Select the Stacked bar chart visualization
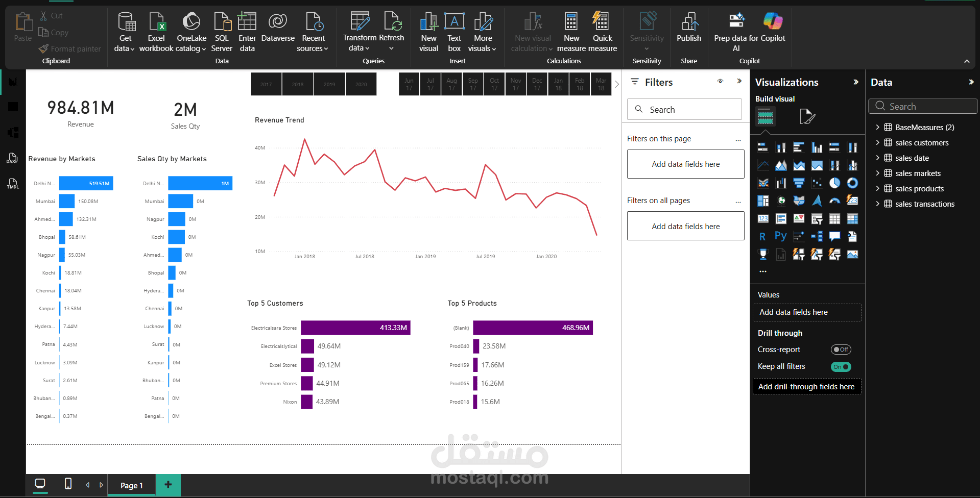The height and width of the screenshot is (498, 980). tap(763, 148)
